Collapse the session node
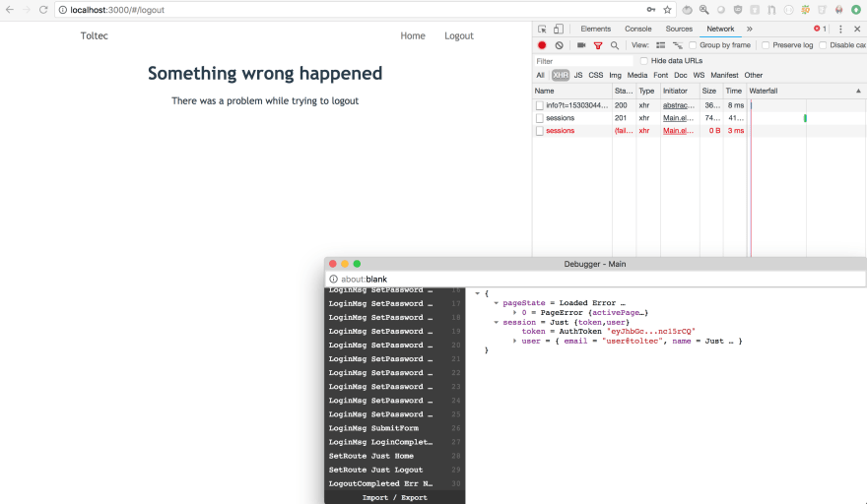The height and width of the screenshot is (504, 867). click(x=496, y=322)
